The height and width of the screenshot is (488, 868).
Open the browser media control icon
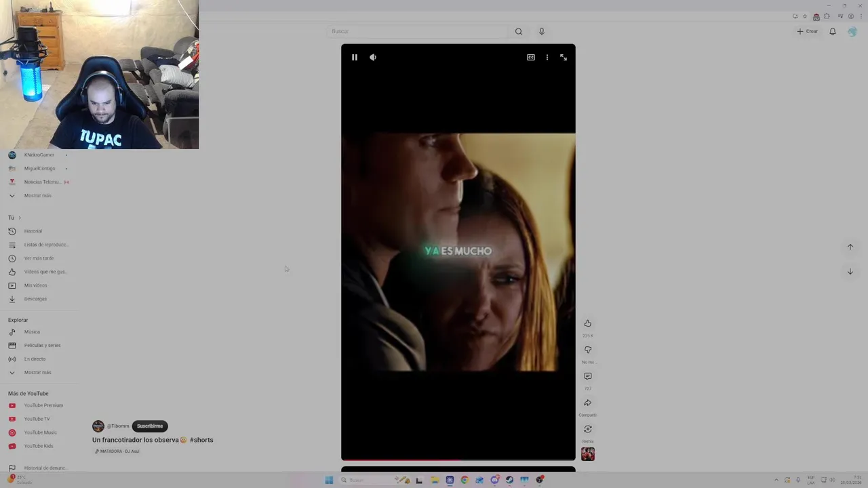point(840,16)
